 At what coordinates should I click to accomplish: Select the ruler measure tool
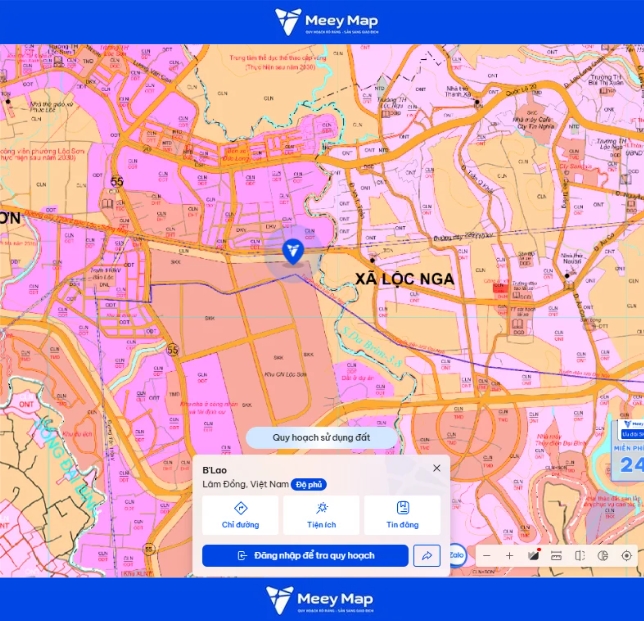pyautogui.click(x=556, y=556)
